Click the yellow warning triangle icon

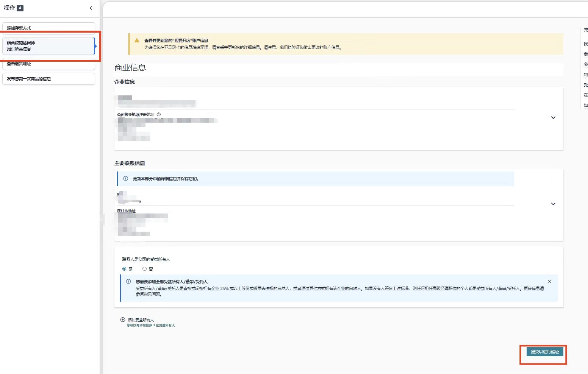coord(137,41)
